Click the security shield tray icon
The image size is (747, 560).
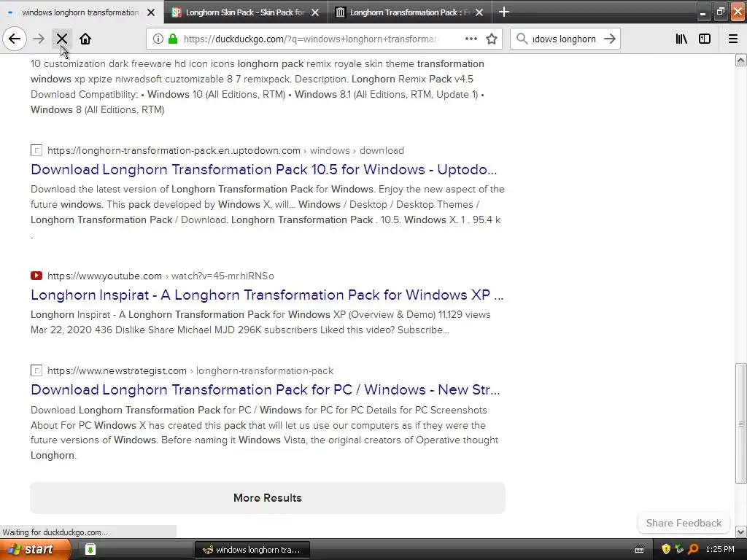(x=666, y=549)
